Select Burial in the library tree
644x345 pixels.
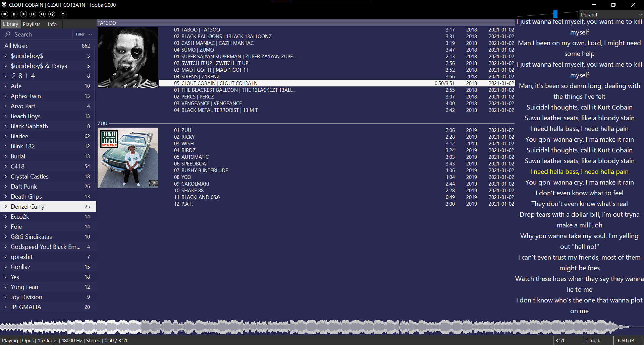[48, 156]
